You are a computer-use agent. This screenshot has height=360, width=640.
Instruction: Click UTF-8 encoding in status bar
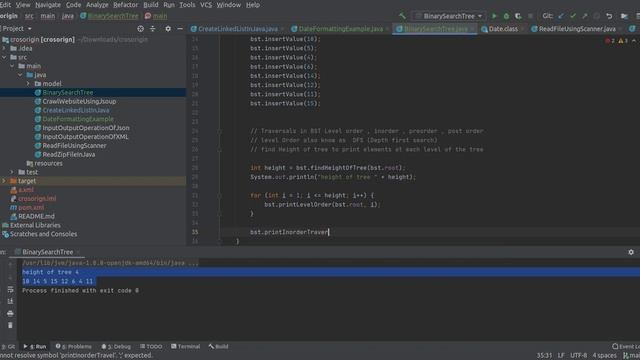coord(578,356)
